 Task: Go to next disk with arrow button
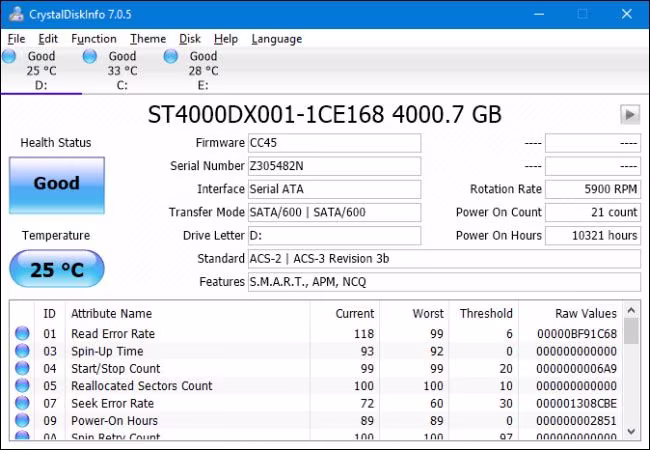630,114
